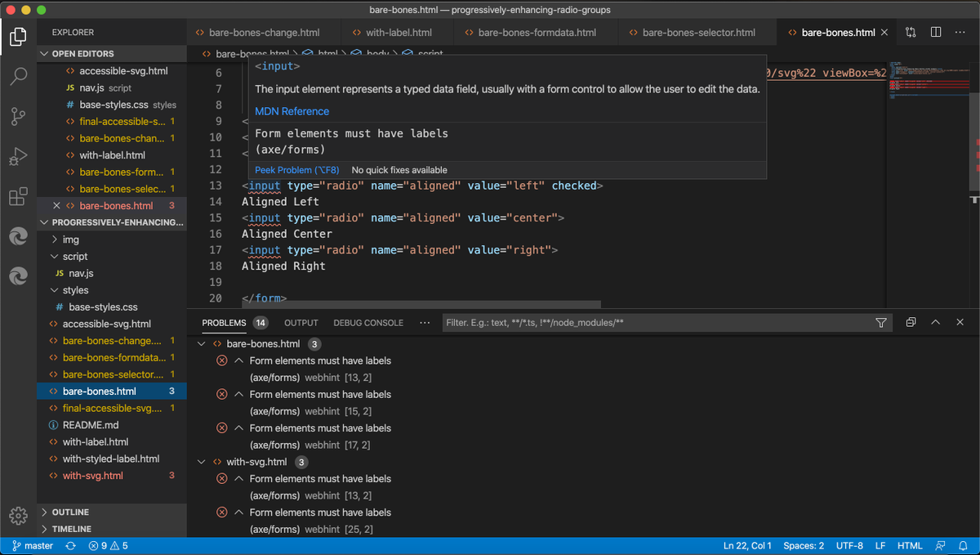Collapse the styles folder
Image resolution: width=980 pixels, height=555 pixels.
pos(112,290)
